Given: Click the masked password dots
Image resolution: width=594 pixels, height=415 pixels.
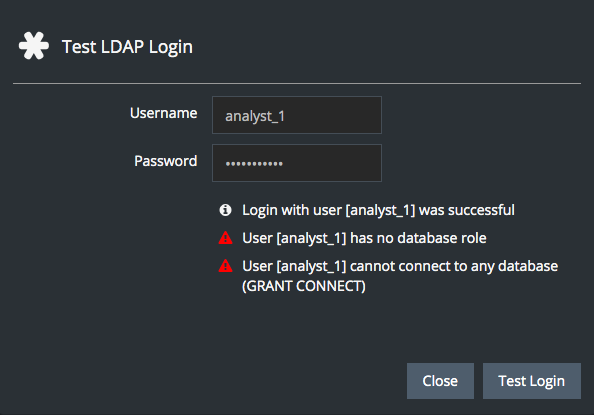Looking at the screenshot, I should click(x=254, y=164).
